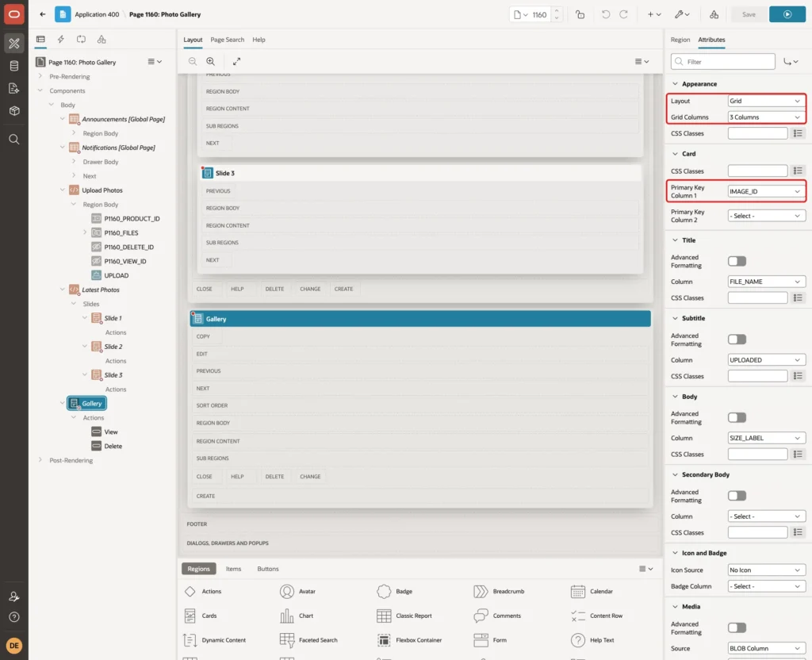Collapse the Appearance section

point(675,84)
